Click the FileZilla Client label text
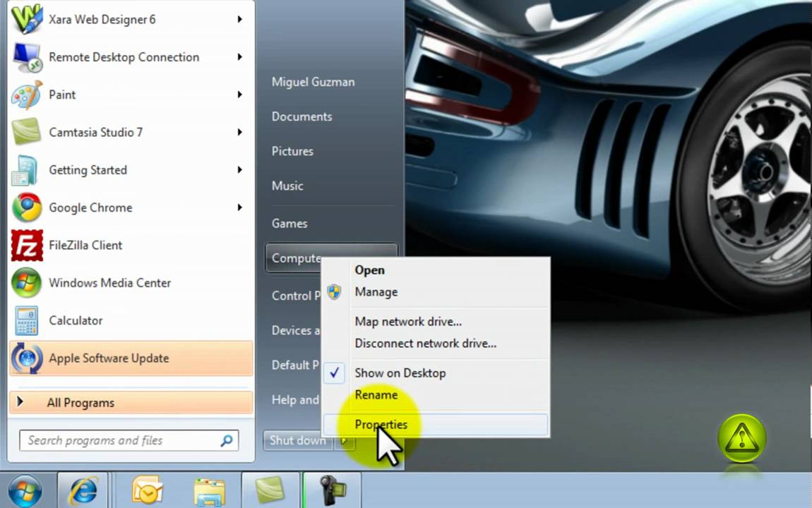The width and height of the screenshot is (812, 508). (85, 246)
